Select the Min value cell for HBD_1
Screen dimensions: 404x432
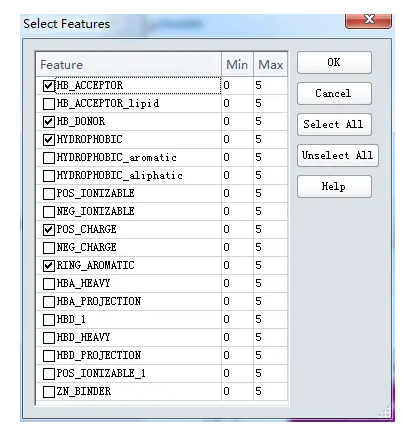coord(237,319)
